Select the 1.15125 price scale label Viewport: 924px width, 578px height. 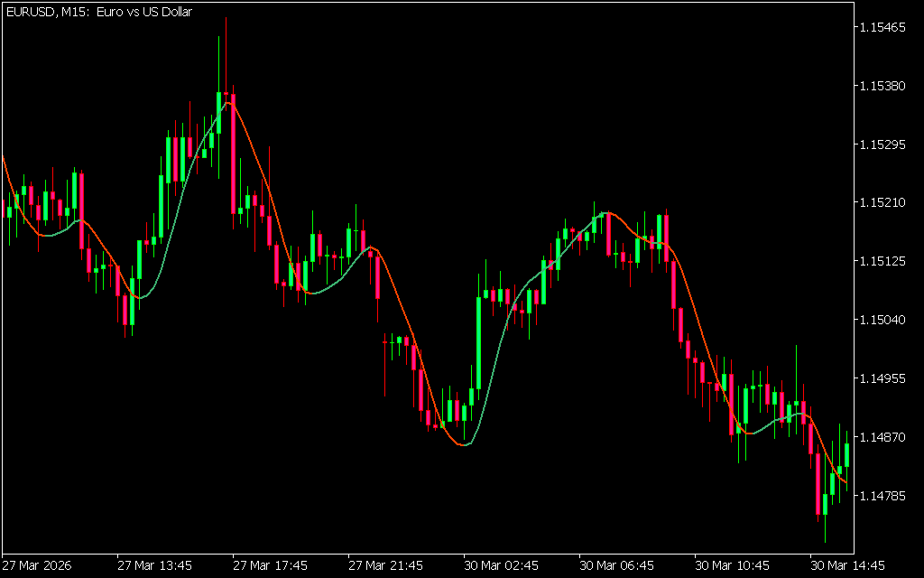(x=884, y=262)
